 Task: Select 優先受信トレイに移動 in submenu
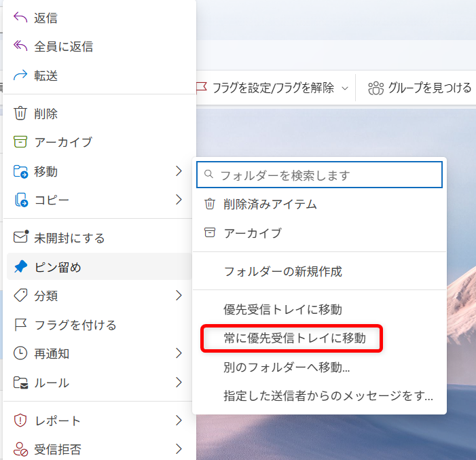tap(282, 309)
